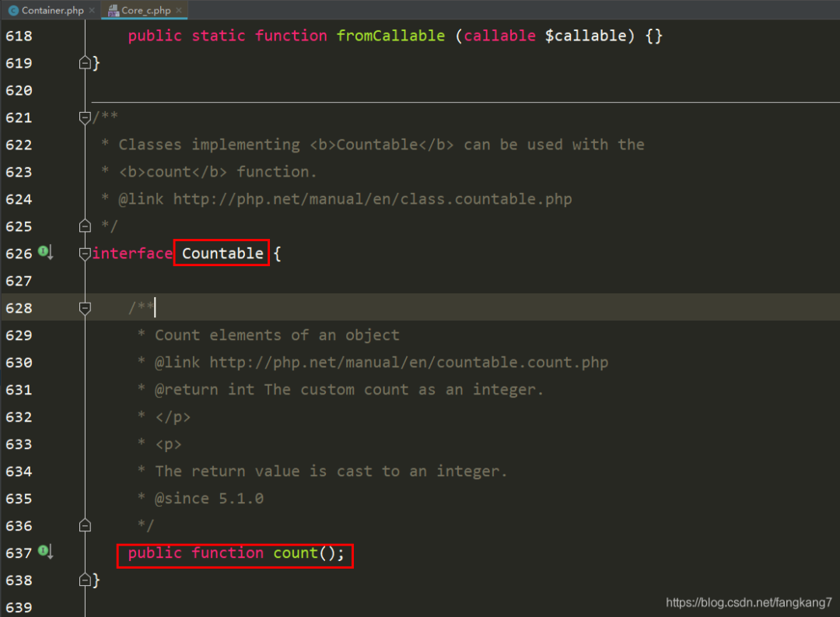The height and width of the screenshot is (617, 840).
Task: Collapse the inner doc comment on line 628
Action: point(85,308)
